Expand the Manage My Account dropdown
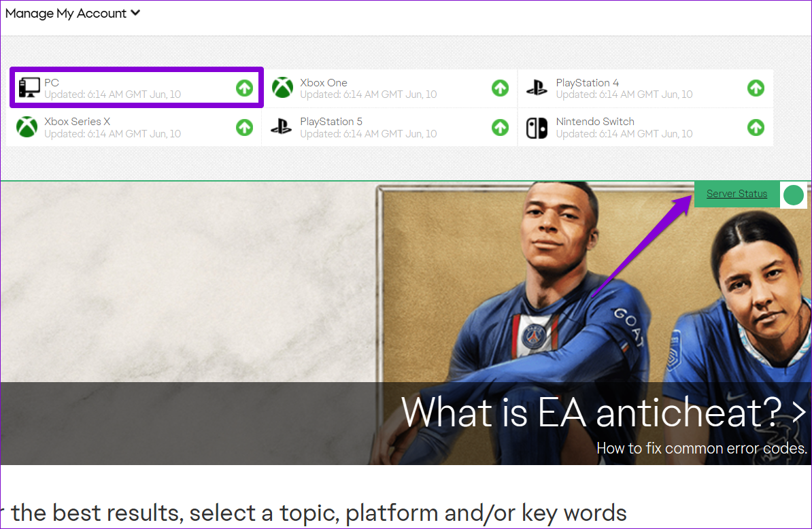This screenshot has height=529, width=812. pyautogui.click(x=72, y=13)
